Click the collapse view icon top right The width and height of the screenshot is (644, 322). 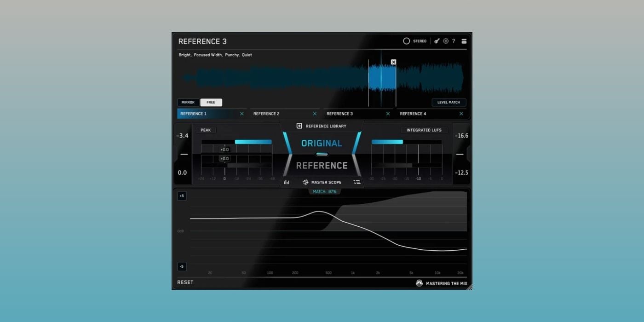(464, 41)
